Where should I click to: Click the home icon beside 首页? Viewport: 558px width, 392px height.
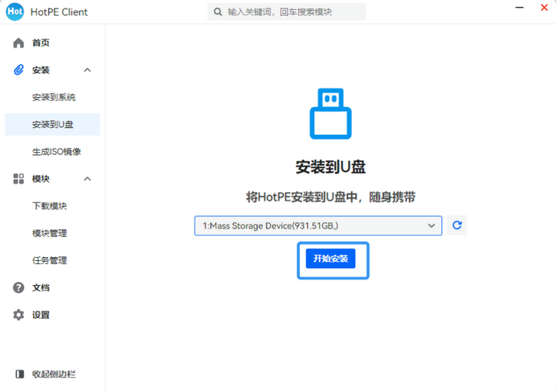point(19,43)
